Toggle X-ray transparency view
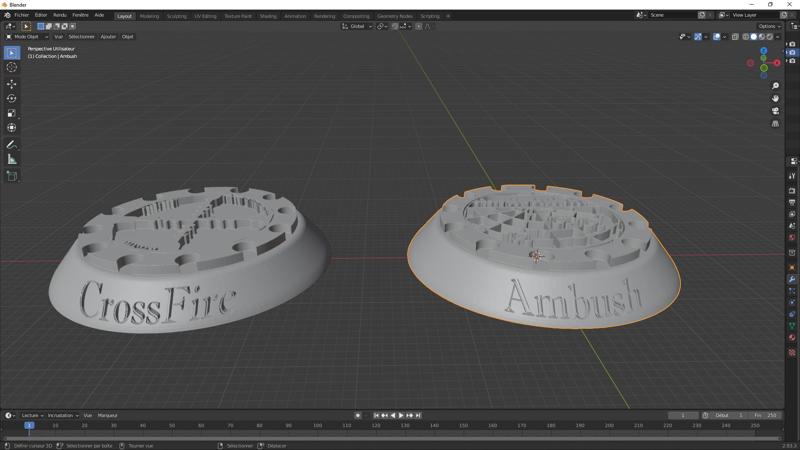 tap(735, 37)
